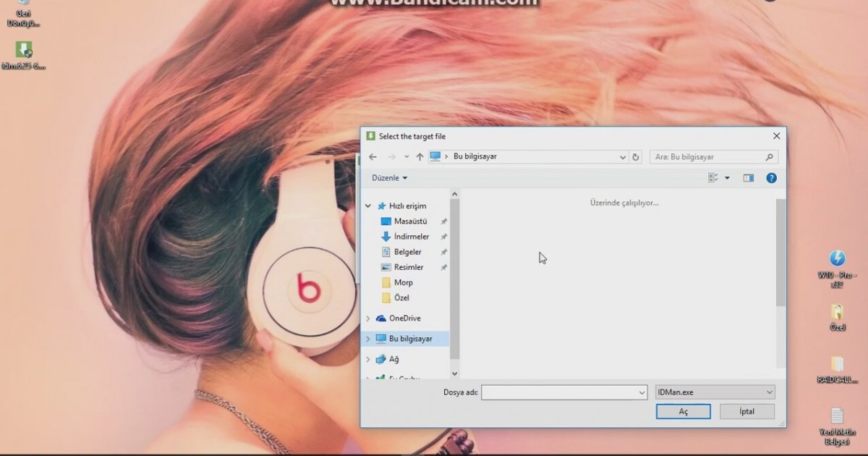
Task: Select the WTD - Pro - x32 desktop icon
Action: point(837,269)
